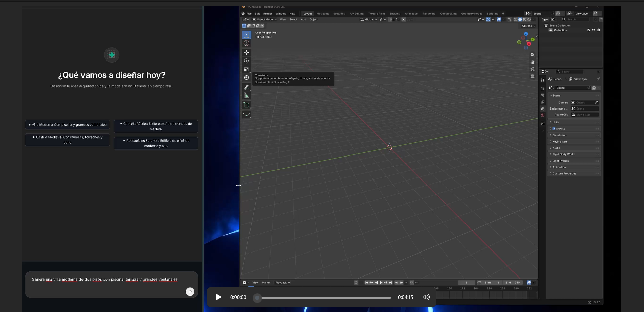Image resolution: width=644 pixels, height=312 pixels.
Task: Open the Render menu
Action: tap(268, 14)
